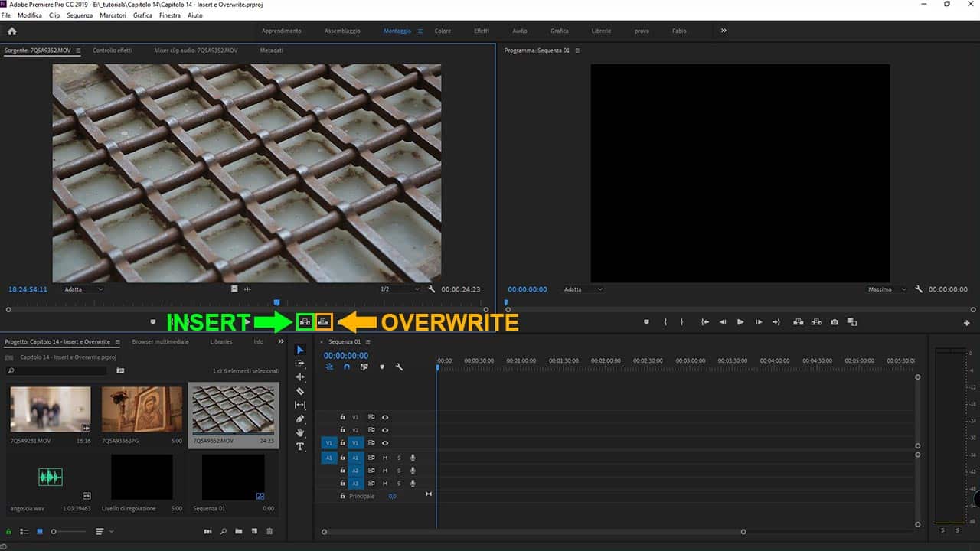Viewport: 980px width, 551px height.
Task: Adjust thumbnail size slider in Project panel
Action: (x=54, y=531)
